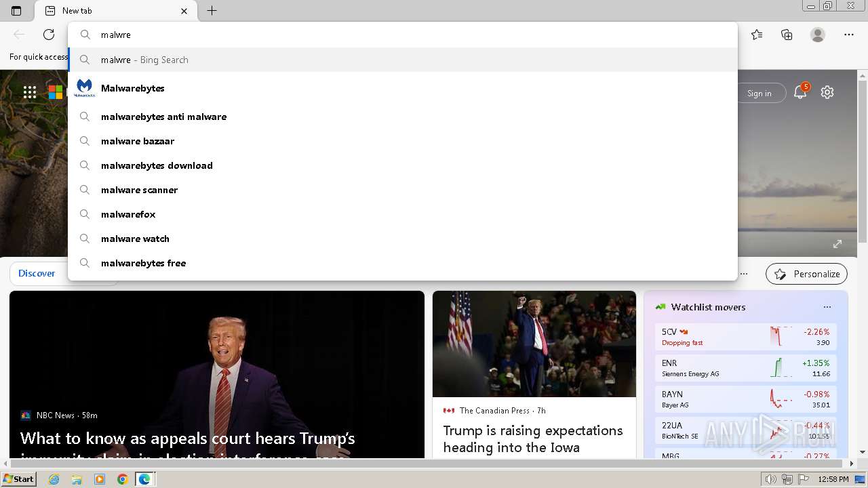Open the Collections icon
Screen dimensions: 868x488
(787, 35)
